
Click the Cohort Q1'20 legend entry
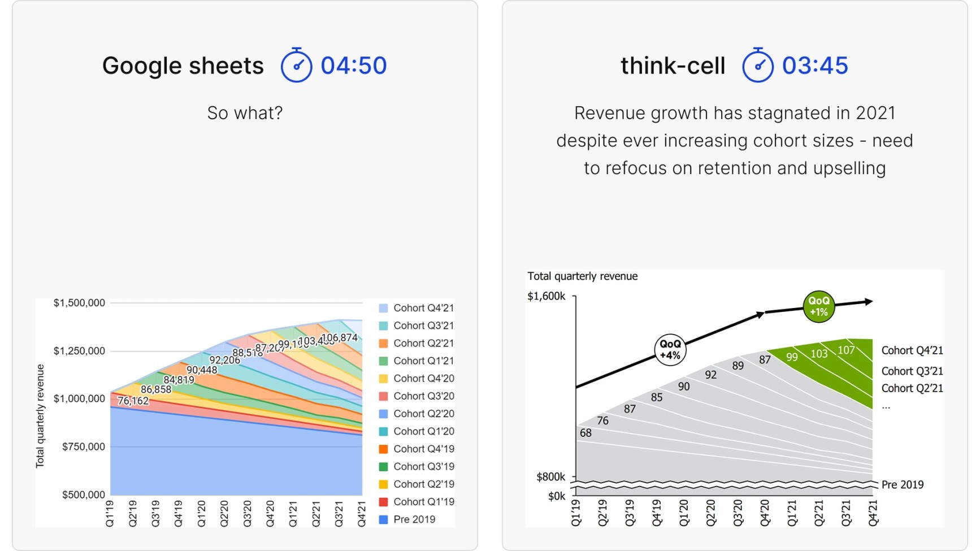(417, 431)
